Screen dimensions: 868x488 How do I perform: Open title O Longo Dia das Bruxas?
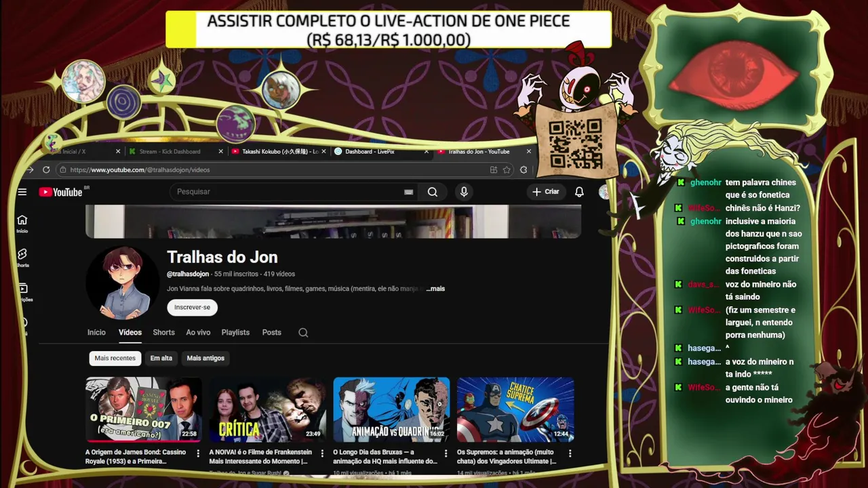tap(384, 456)
